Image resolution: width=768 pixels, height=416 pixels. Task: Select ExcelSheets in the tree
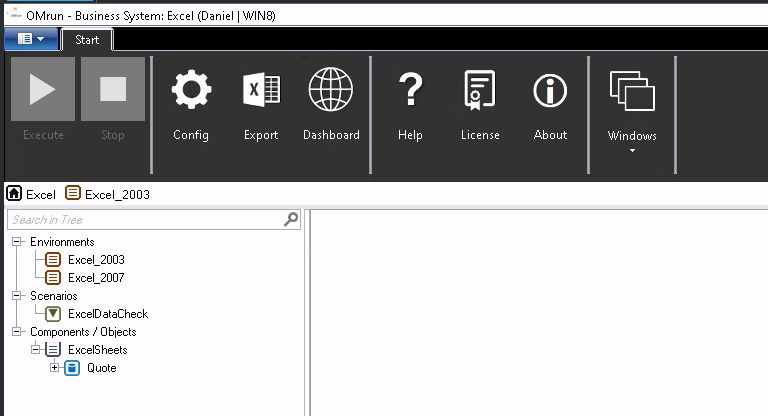(98, 350)
